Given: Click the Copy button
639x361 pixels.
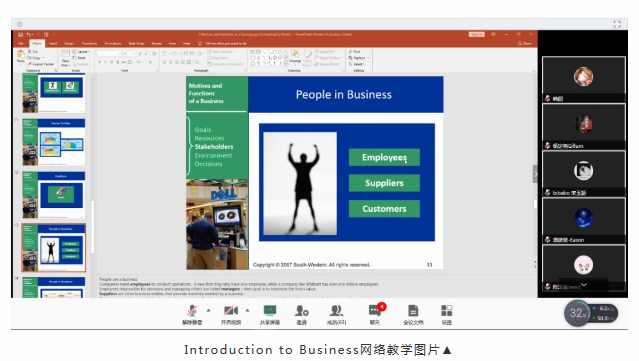Looking at the screenshot, I should tap(34, 58).
